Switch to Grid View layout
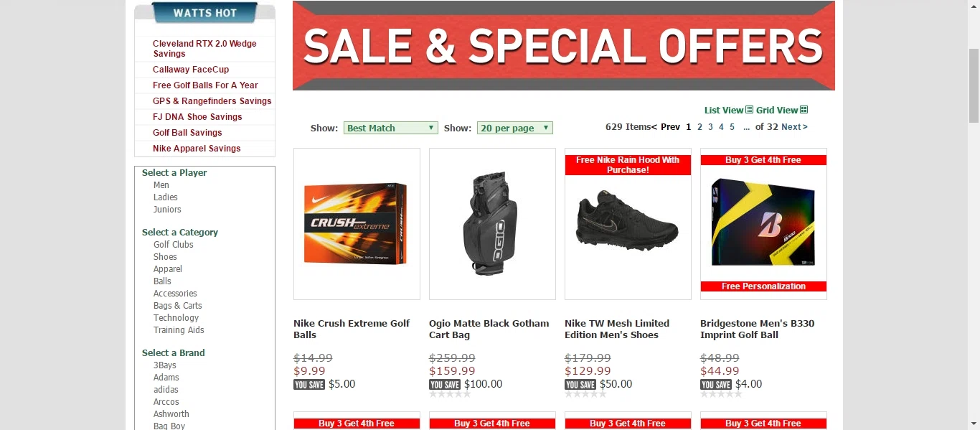This screenshot has height=430, width=980. pyautogui.click(x=781, y=110)
